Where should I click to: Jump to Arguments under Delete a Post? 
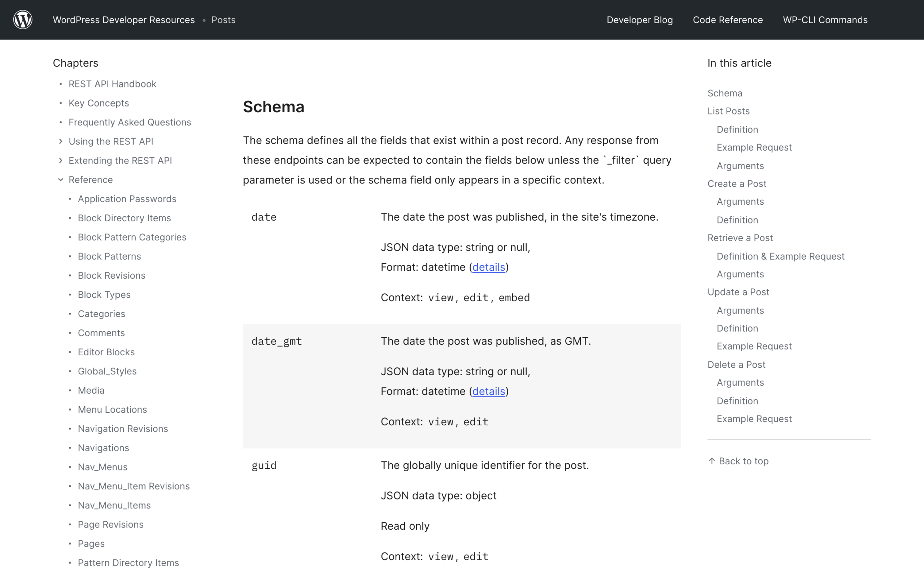[x=740, y=382]
